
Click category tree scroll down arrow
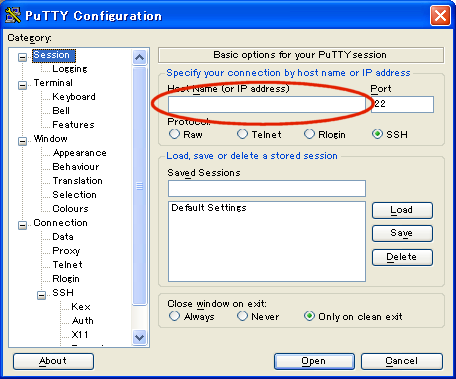(x=140, y=337)
